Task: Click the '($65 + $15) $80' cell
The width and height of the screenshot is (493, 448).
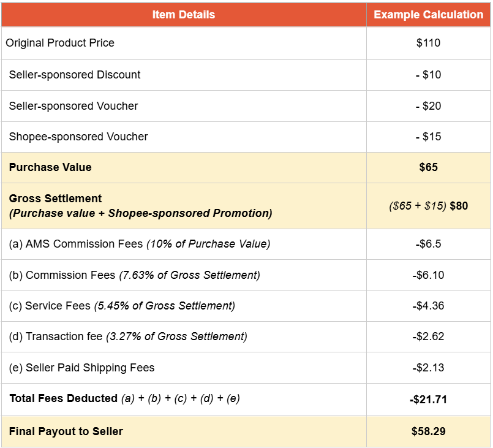Action: pyautogui.click(x=428, y=206)
